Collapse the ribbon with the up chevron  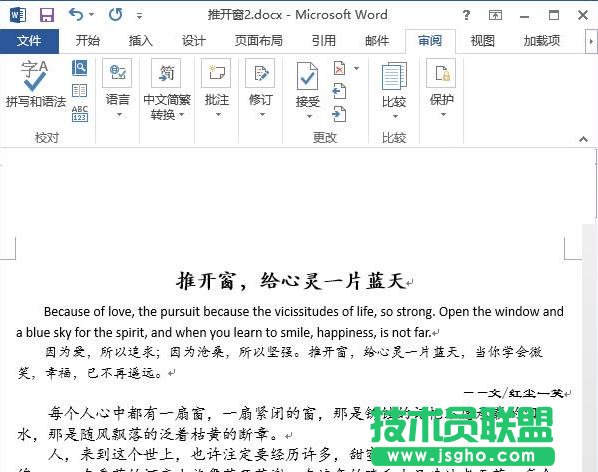[x=583, y=139]
